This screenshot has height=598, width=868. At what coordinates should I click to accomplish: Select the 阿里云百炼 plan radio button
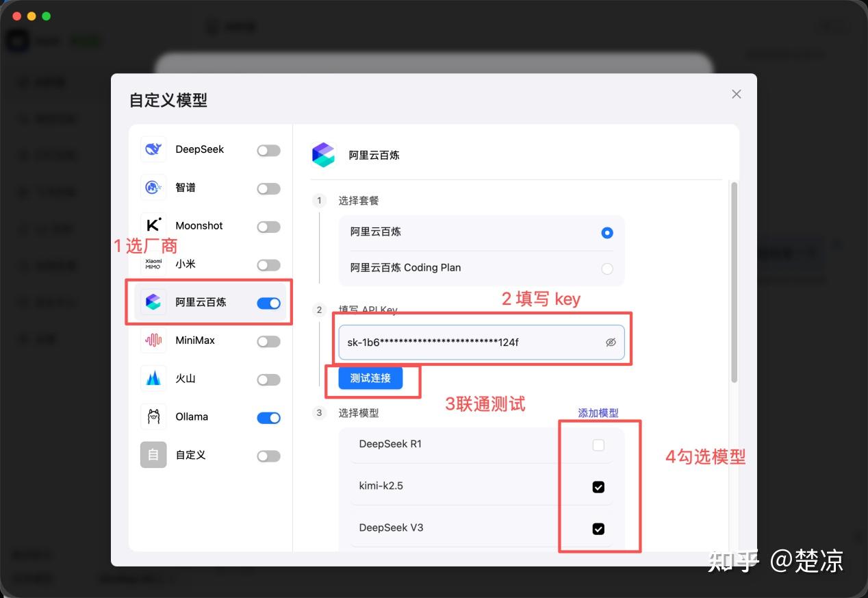click(x=607, y=233)
